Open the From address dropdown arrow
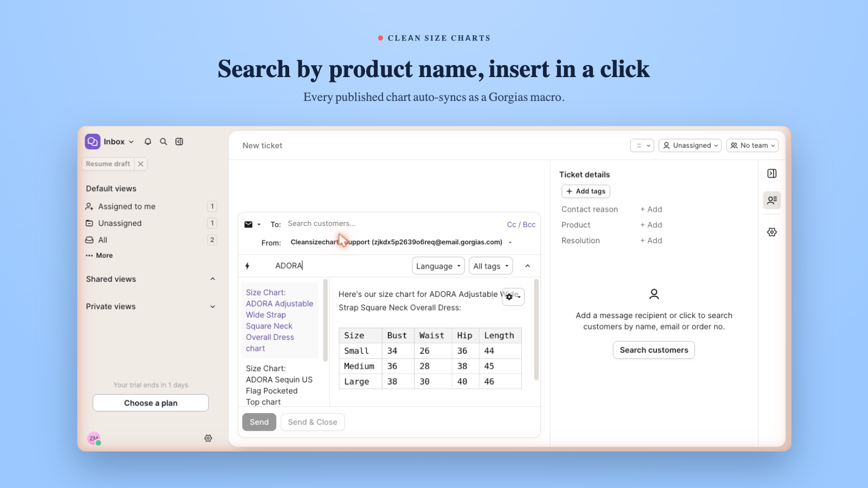 [510, 243]
